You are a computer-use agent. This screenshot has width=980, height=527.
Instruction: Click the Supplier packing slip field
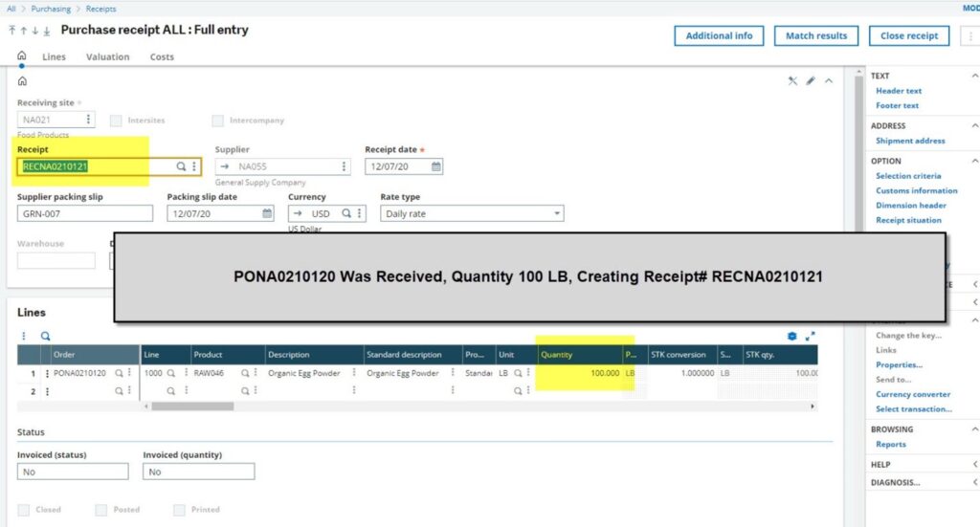click(x=84, y=214)
